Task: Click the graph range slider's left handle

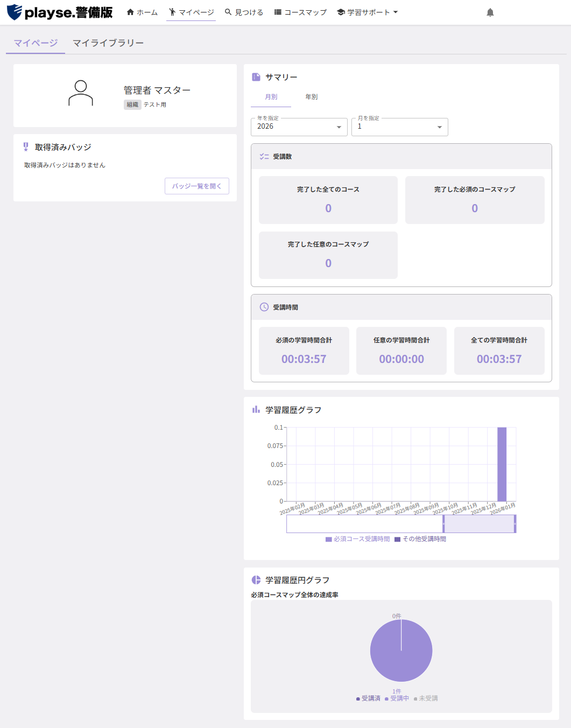Action: click(x=443, y=524)
